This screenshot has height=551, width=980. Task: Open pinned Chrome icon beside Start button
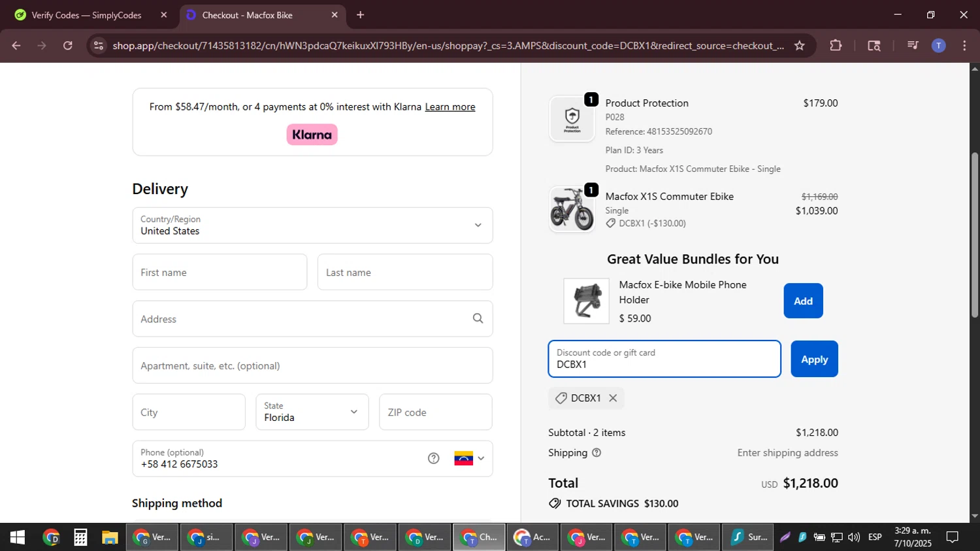(51, 537)
